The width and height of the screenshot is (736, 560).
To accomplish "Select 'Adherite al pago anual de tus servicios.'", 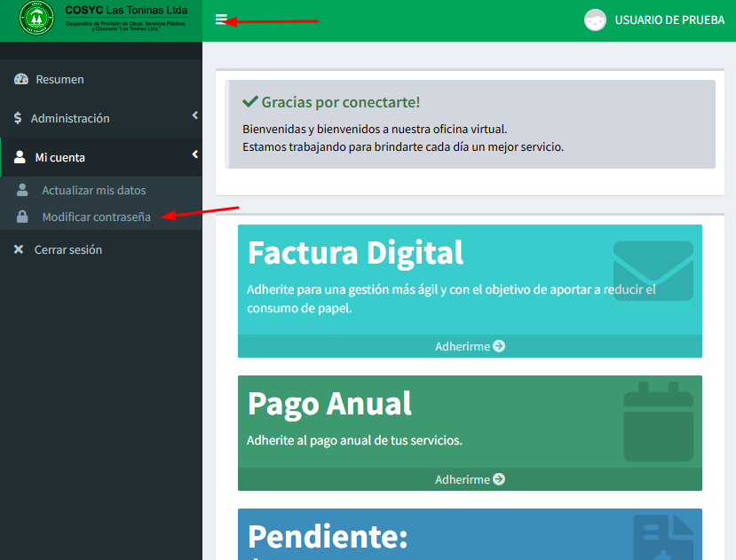I will click(x=355, y=440).
